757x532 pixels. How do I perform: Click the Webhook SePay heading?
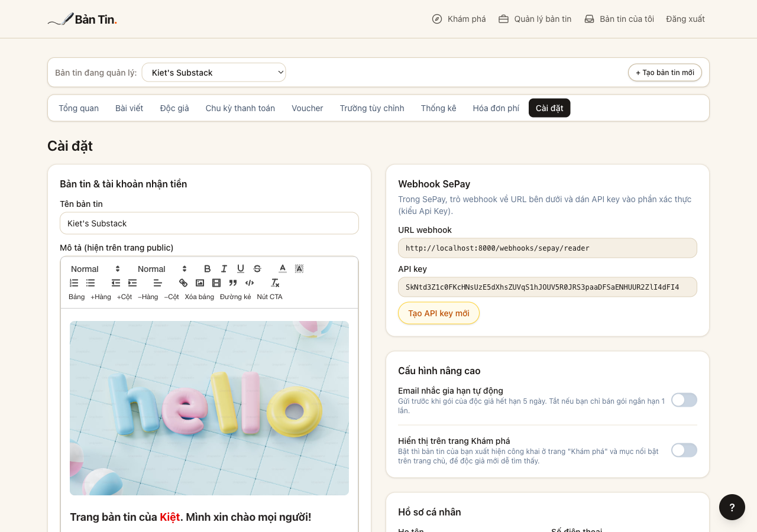pos(434,184)
